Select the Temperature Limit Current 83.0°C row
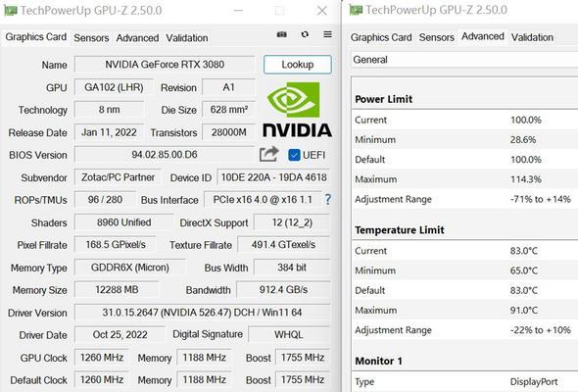This screenshot has width=578, height=392. [x=465, y=251]
